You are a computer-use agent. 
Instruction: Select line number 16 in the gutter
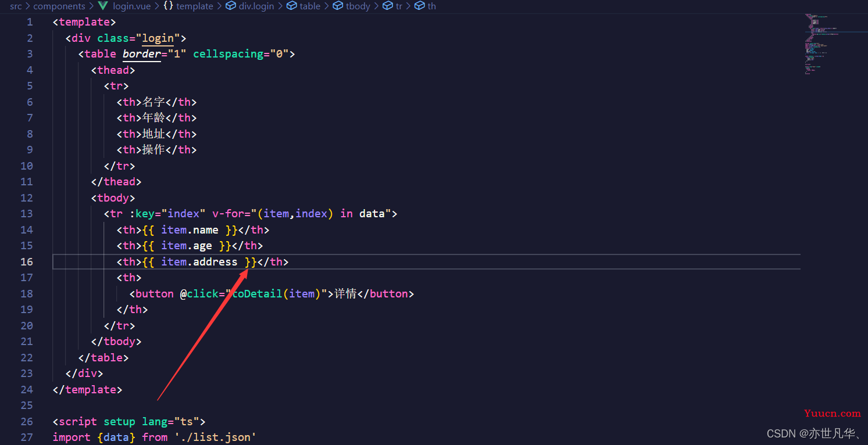coord(27,262)
